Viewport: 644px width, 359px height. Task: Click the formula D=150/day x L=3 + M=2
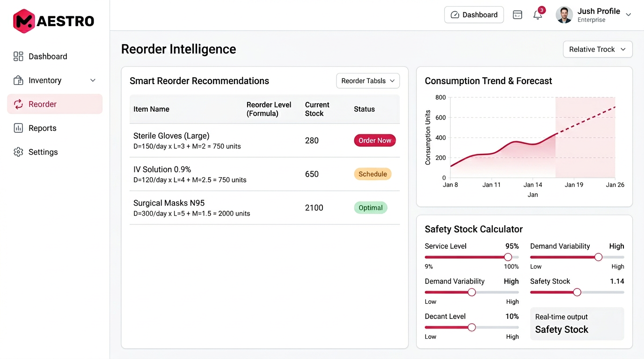[187, 146]
